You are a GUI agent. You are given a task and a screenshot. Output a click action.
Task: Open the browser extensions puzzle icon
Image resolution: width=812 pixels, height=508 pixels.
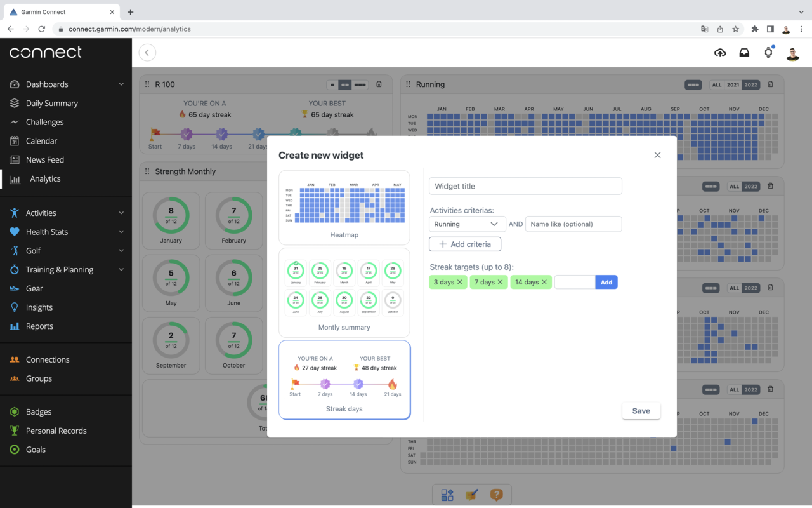[x=754, y=29]
